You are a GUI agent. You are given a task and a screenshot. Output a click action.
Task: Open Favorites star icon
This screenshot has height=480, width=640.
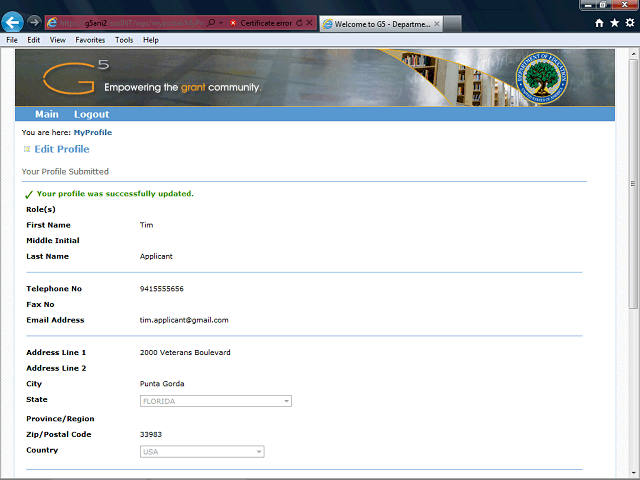(x=614, y=23)
